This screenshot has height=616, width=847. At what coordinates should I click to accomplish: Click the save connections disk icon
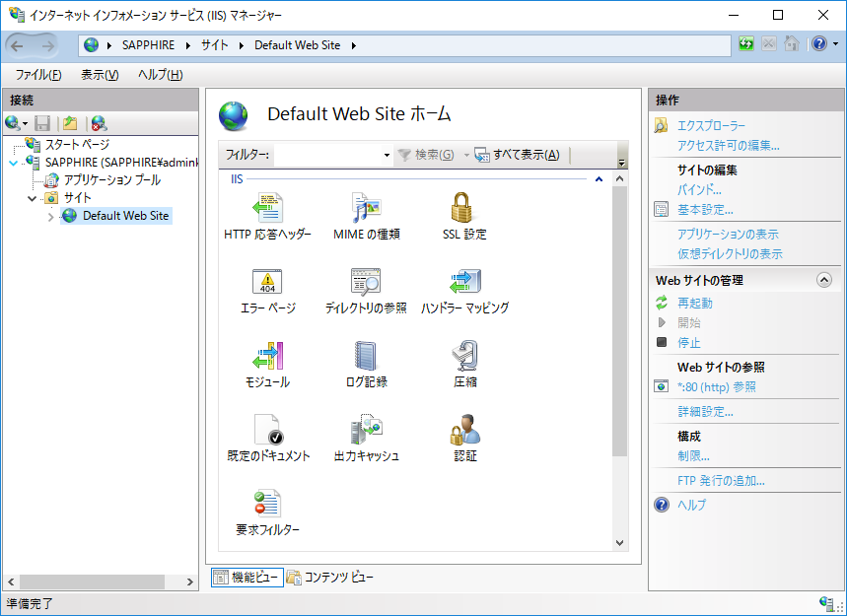pyautogui.click(x=42, y=123)
